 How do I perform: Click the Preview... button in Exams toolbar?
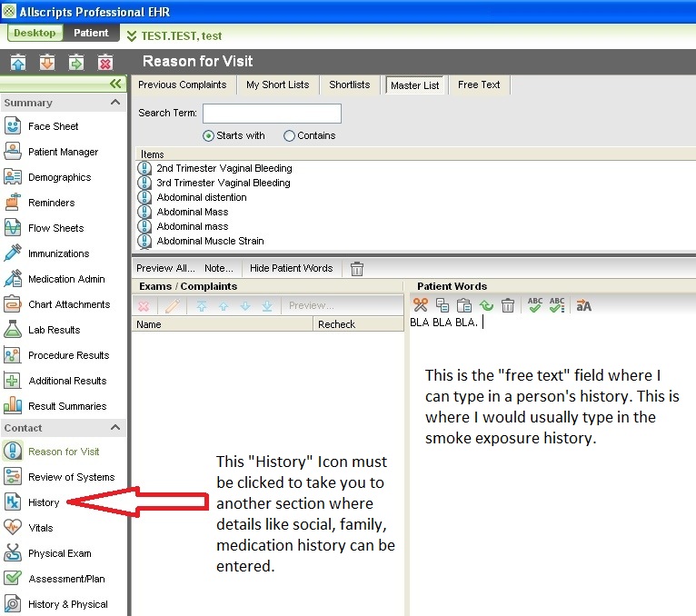[x=311, y=306]
